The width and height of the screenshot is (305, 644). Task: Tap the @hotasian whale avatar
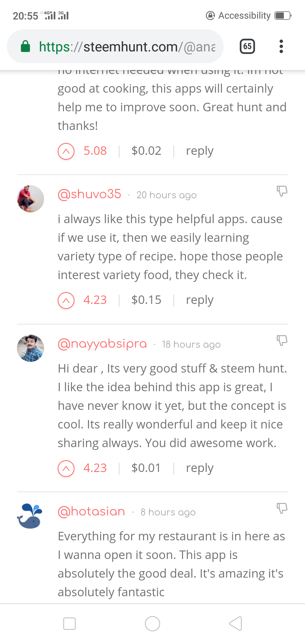click(30, 516)
